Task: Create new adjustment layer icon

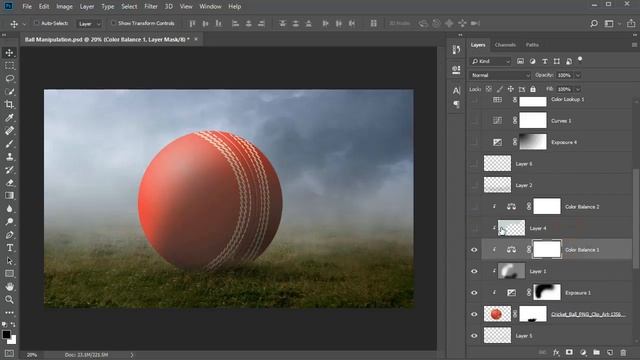Action: pos(583,352)
